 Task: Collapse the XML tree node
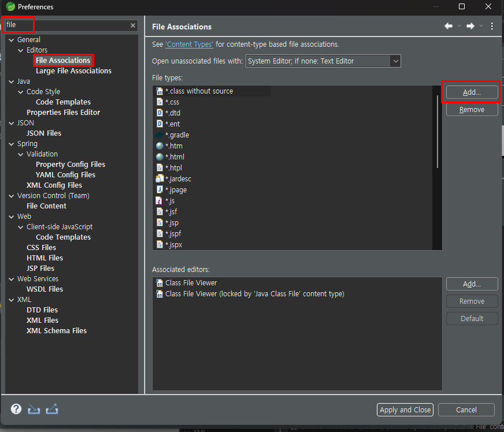point(12,300)
